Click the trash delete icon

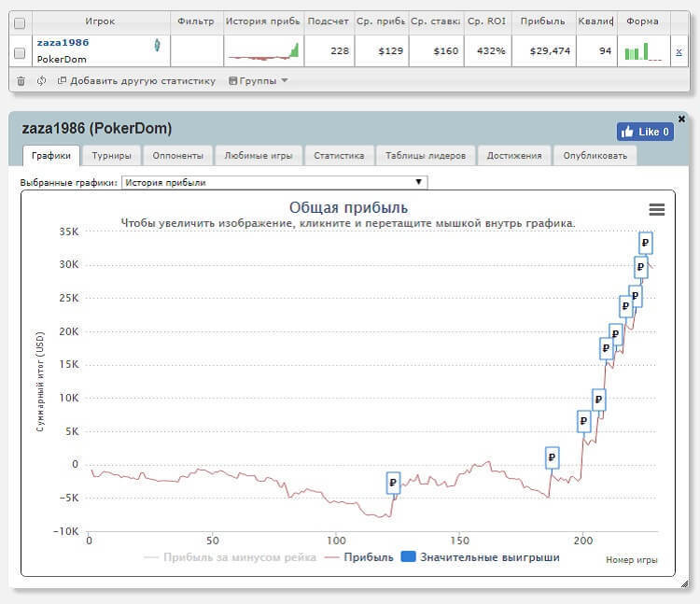tap(21, 81)
